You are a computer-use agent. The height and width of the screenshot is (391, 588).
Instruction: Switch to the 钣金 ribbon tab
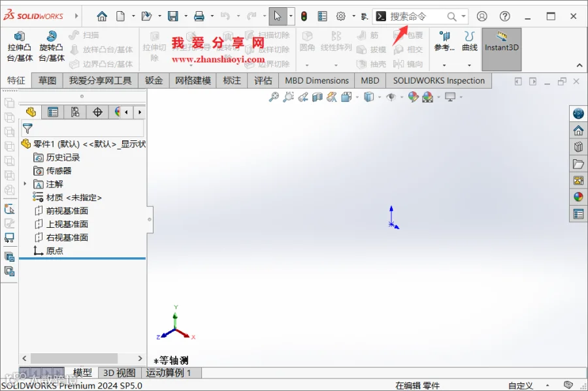(154, 80)
